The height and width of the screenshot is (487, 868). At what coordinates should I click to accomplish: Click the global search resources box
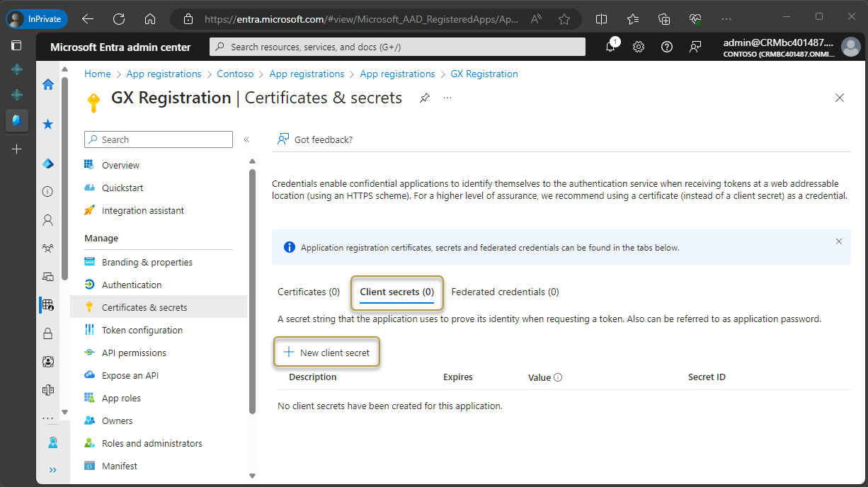tap(397, 47)
